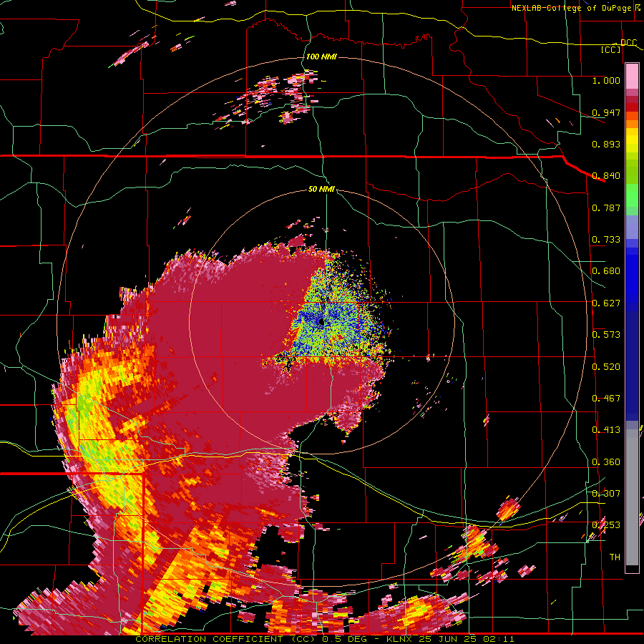Screen dimensions: 644x644
Task: Click the light pink segment of the color bar
Action: tap(632, 76)
